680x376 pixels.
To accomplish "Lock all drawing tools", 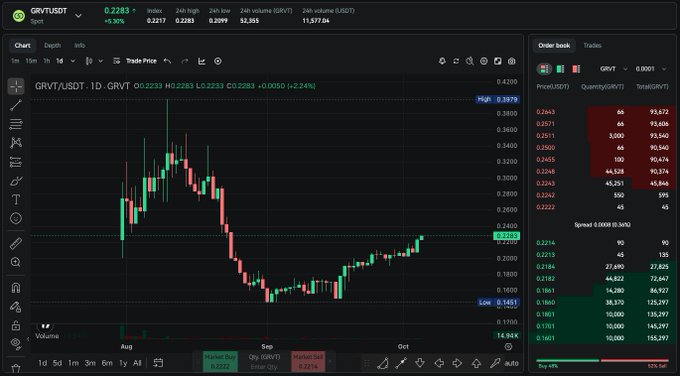I will click(x=16, y=325).
